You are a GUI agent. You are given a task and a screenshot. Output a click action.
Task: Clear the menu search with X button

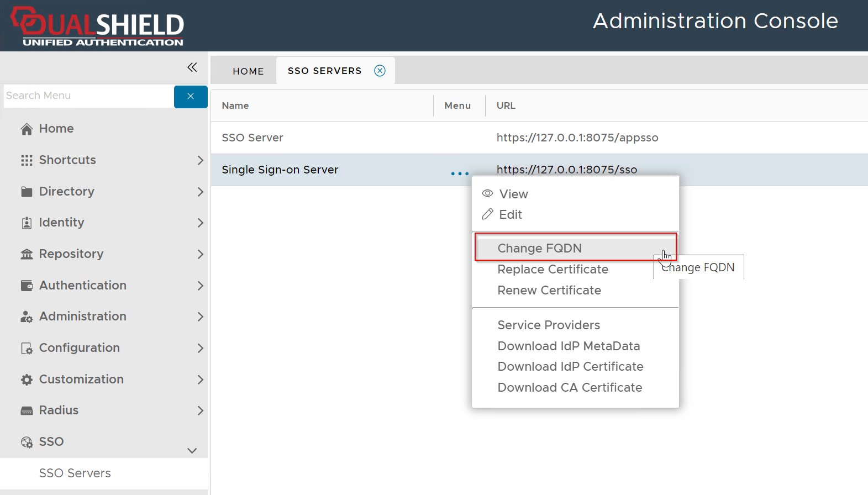[191, 97]
